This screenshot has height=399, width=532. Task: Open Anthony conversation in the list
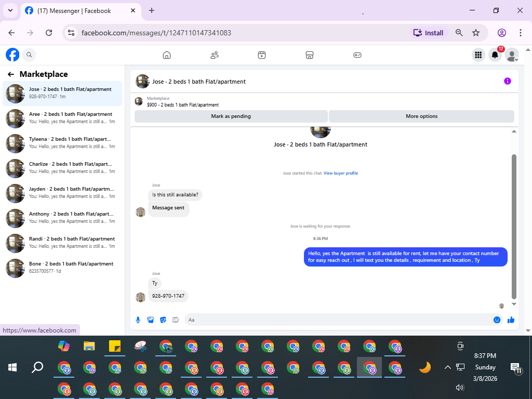62,218
